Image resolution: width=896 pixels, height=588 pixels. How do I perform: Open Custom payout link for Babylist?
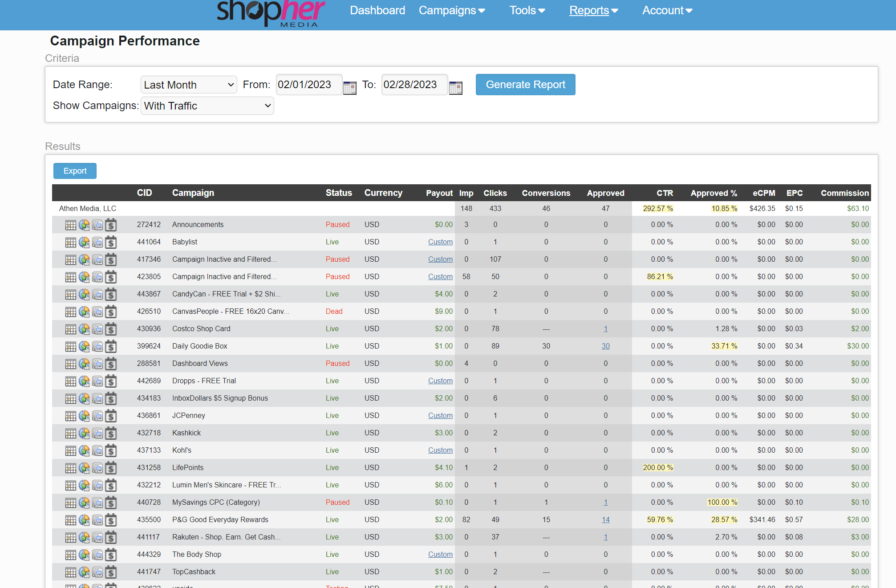[440, 242]
